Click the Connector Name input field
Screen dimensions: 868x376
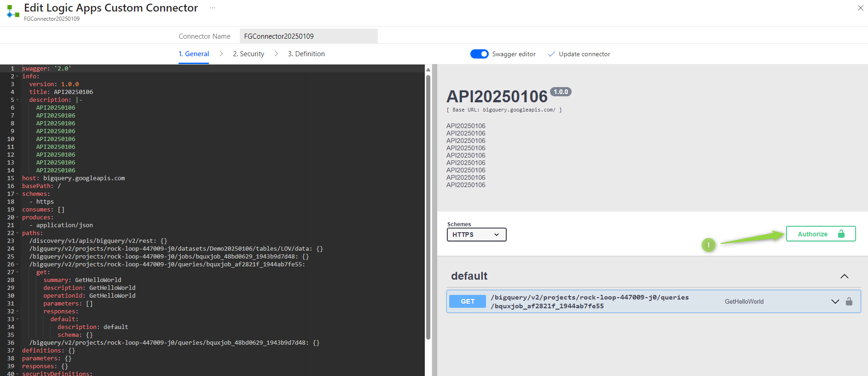309,36
